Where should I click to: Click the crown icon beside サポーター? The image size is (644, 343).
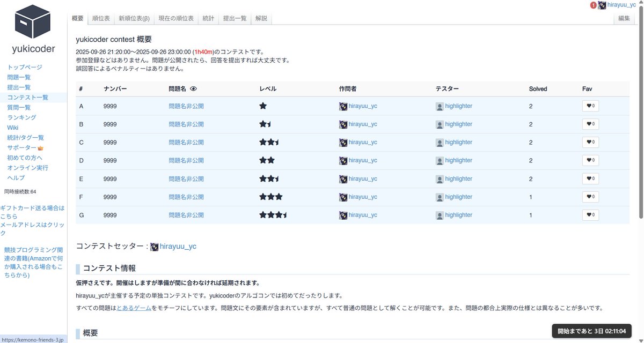click(x=40, y=148)
